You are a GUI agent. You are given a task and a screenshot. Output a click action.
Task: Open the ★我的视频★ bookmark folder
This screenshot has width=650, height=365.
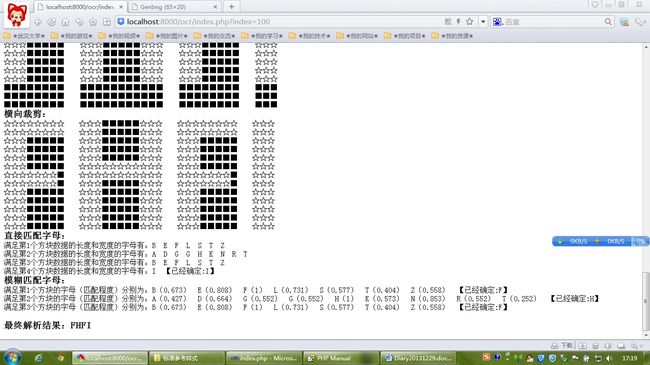click(x=119, y=36)
